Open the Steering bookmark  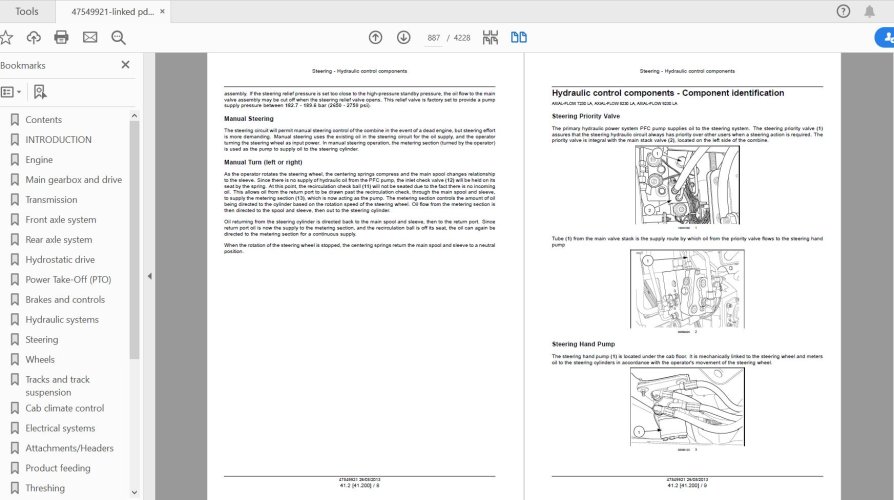pyautogui.click(x=42, y=339)
